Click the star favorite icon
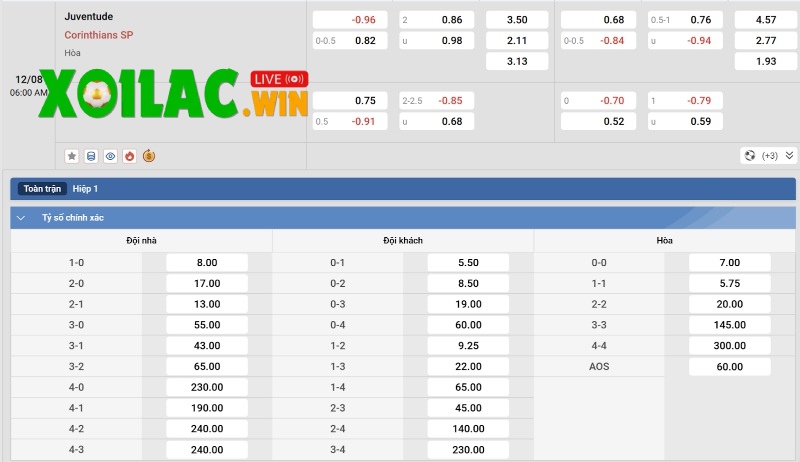The height and width of the screenshot is (462, 800). point(72,156)
